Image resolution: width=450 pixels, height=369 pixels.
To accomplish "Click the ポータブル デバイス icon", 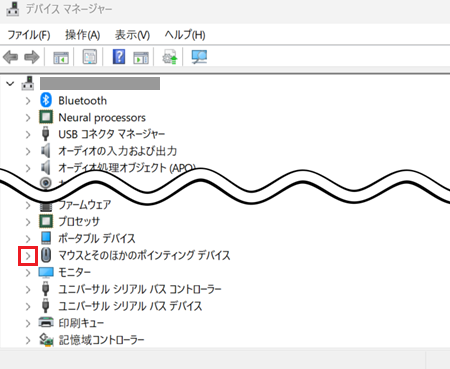I will 46,238.
